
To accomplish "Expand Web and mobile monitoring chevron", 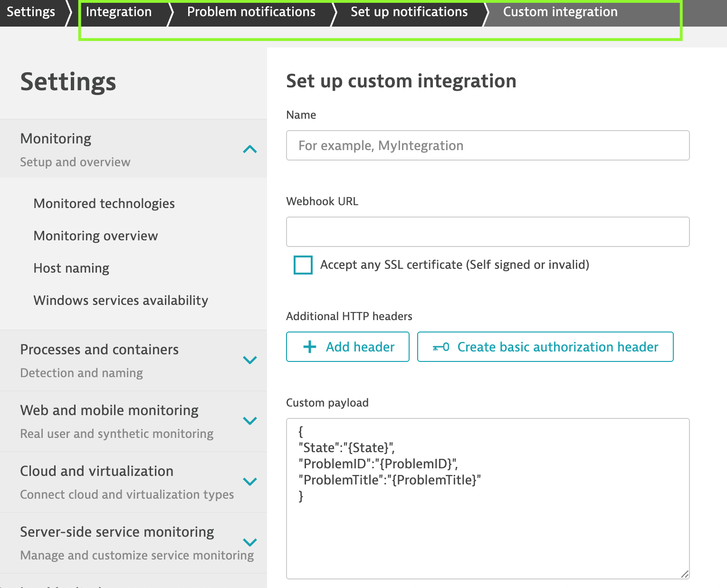I will (250, 421).
